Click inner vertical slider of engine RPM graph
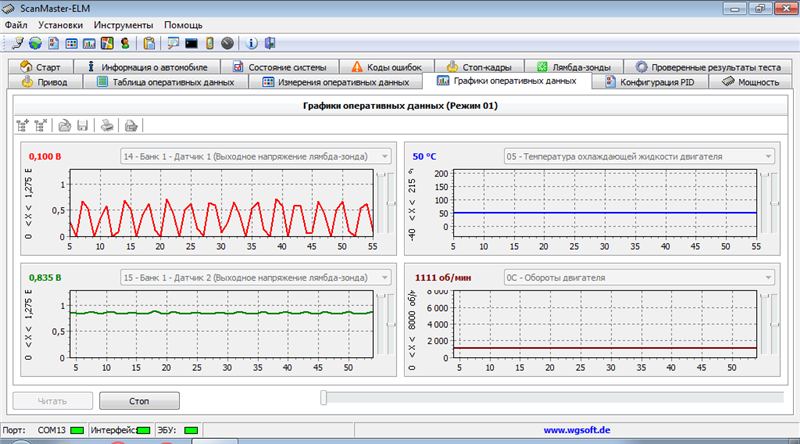800x444 pixels. (x=764, y=324)
